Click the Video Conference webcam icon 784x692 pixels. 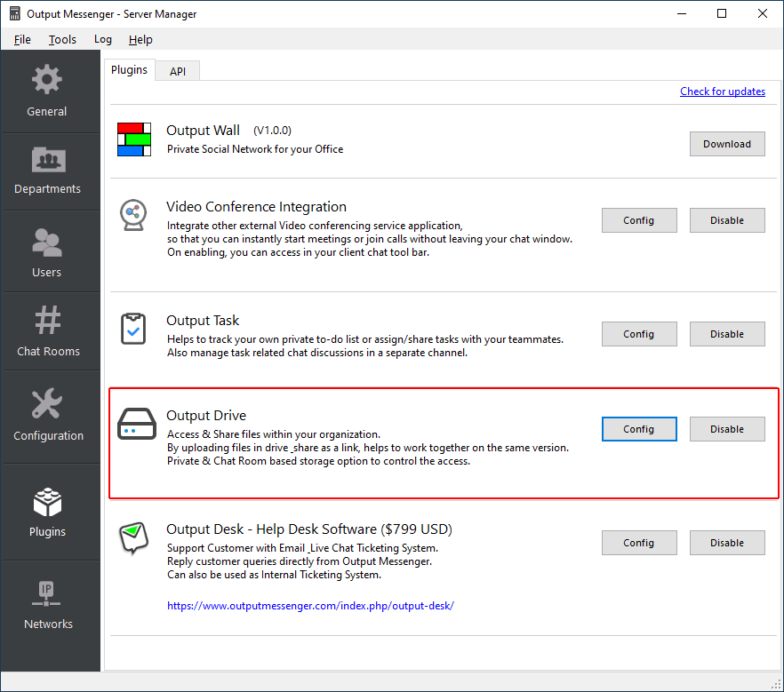(x=133, y=215)
